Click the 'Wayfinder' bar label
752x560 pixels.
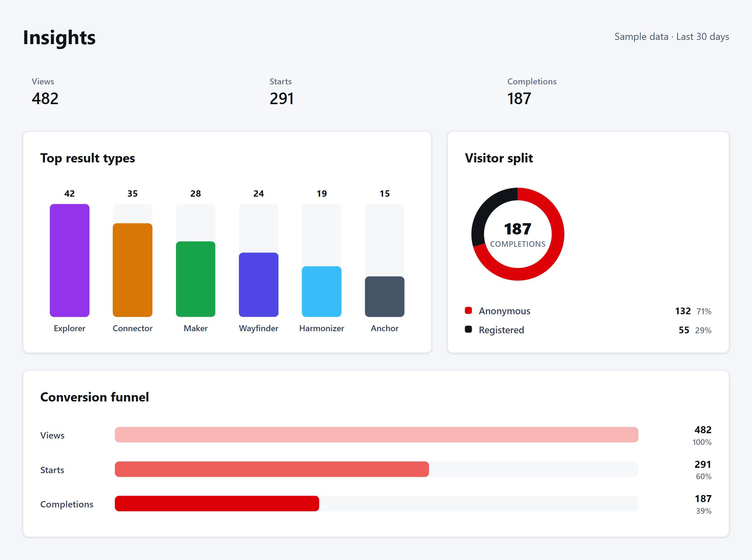tap(259, 328)
